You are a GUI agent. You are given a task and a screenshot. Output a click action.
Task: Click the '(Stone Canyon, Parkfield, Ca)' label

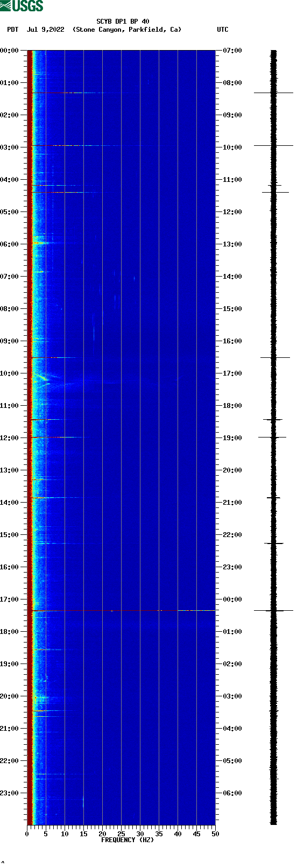coord(127,30)
